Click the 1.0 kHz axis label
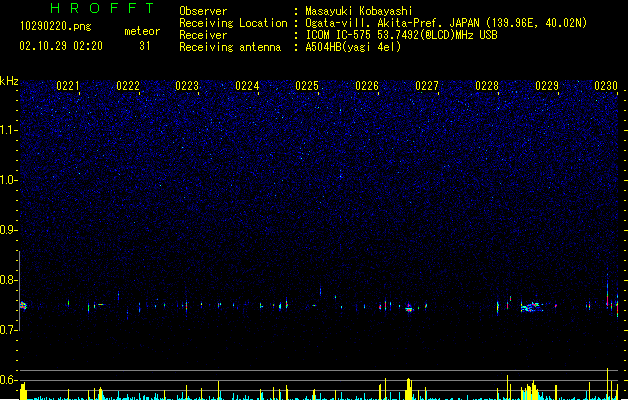 [8, 180]
